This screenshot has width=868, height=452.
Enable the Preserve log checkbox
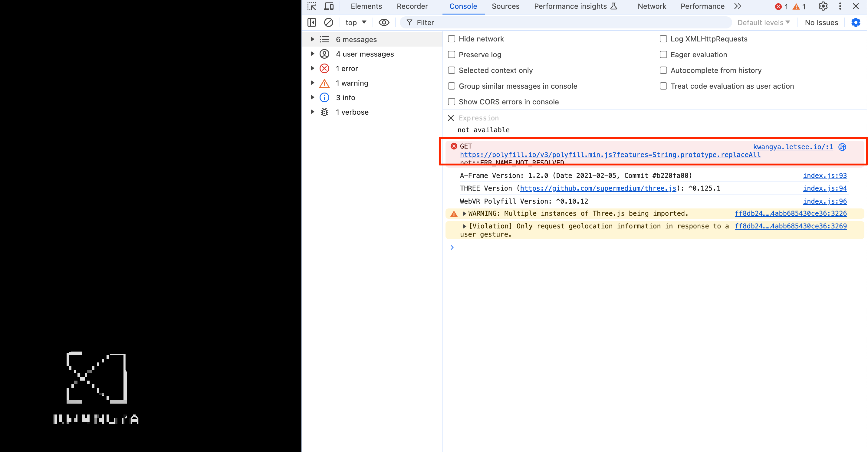click(452, 54)
